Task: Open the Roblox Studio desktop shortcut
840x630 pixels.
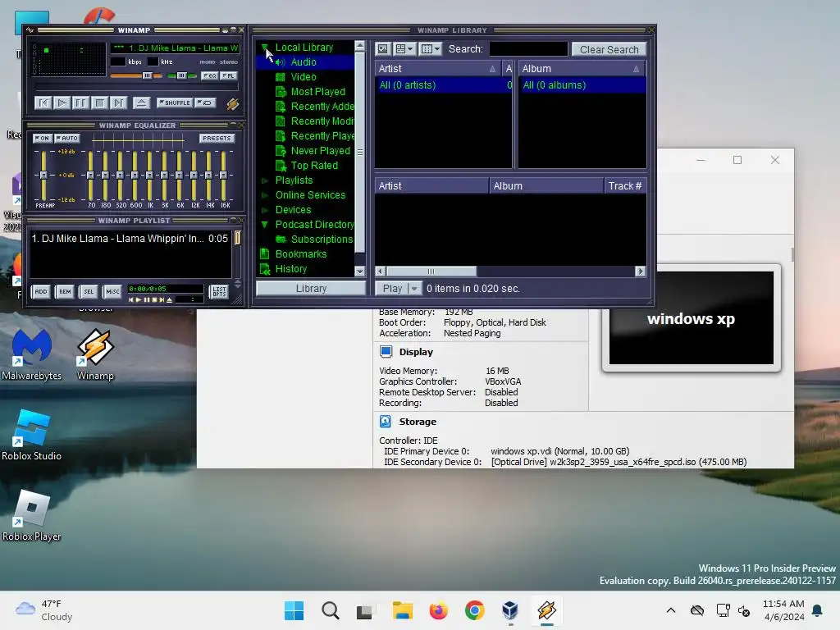Action: pos(32,435)
